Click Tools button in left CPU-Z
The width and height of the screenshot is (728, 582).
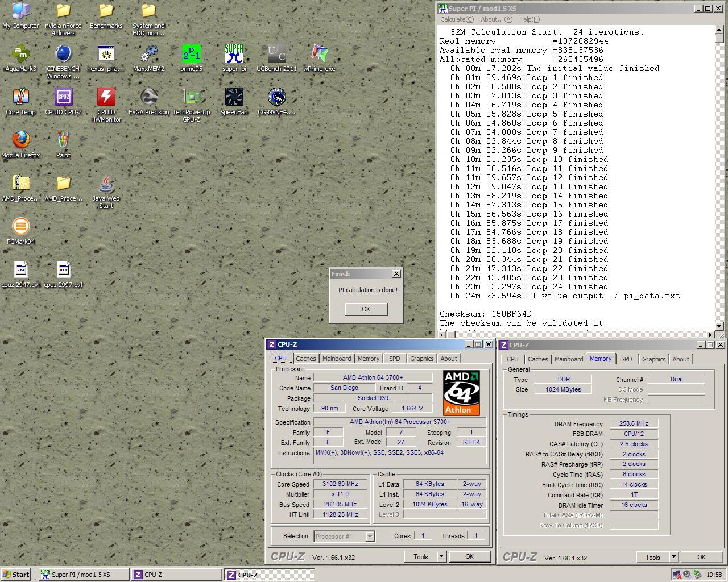(421, 557)
